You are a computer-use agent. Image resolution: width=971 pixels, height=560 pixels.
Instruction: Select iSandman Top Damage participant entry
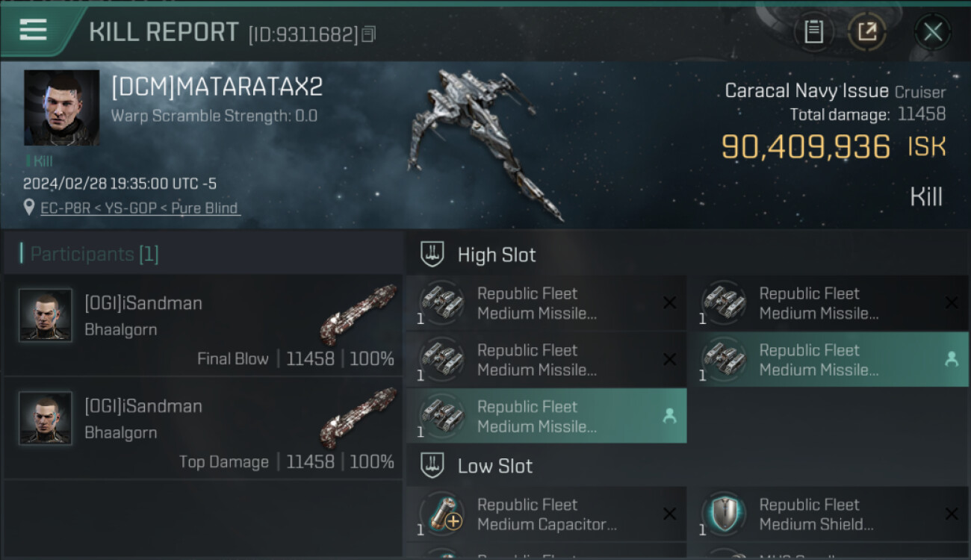[x=203, y=428]
